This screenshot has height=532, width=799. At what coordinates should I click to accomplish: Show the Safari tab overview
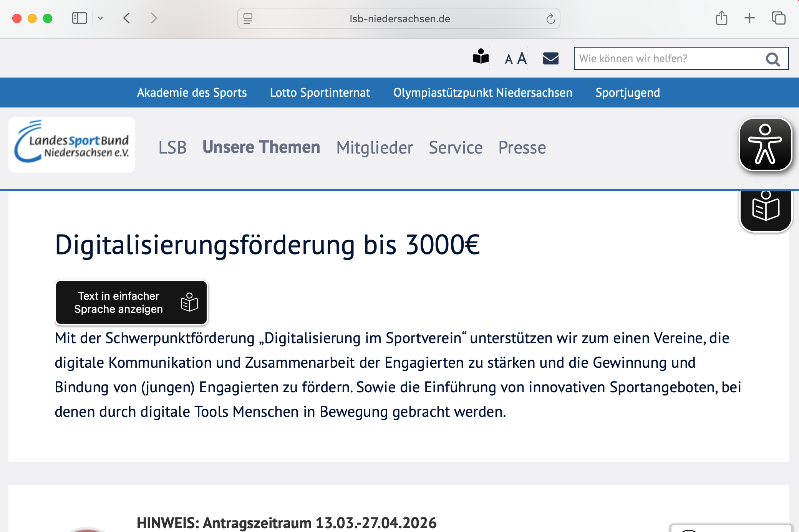click(779, 18)
